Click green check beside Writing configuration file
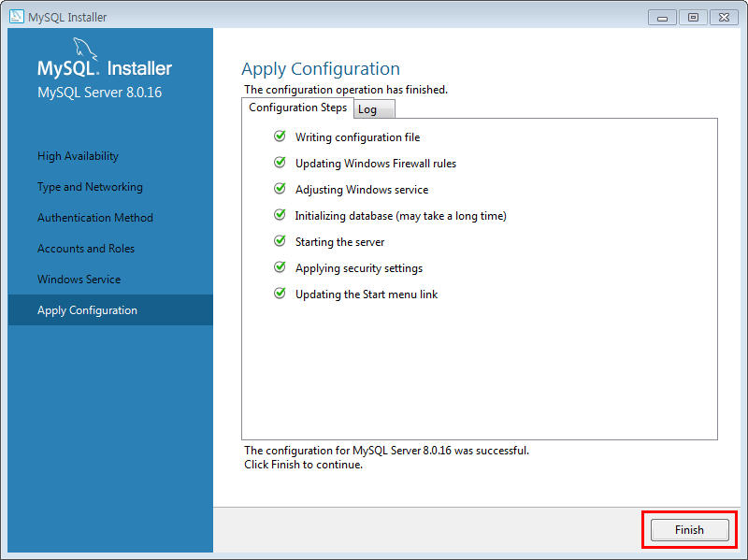Image resolution: width=748 pixels, height=560 pixels. (x=280, y=136)
